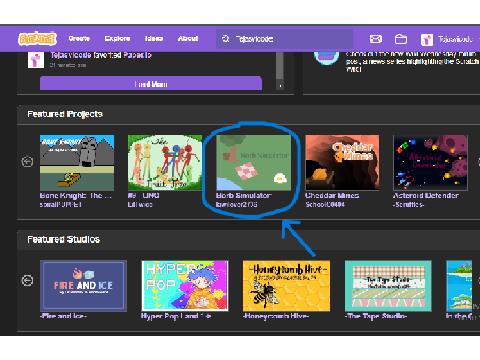The width and height of the screenshot is (480, 360).
Task: Open the Ideas page
Action: (154, 39)
